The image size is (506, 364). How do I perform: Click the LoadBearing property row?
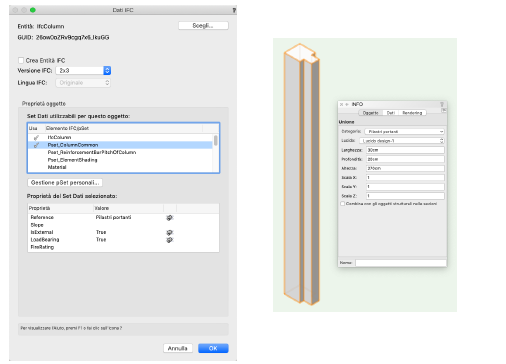(123, 240)
